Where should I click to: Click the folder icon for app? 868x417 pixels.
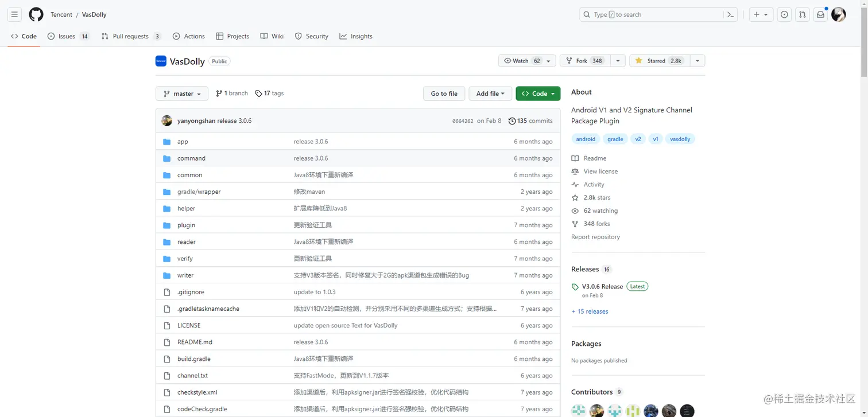[167, 142]
